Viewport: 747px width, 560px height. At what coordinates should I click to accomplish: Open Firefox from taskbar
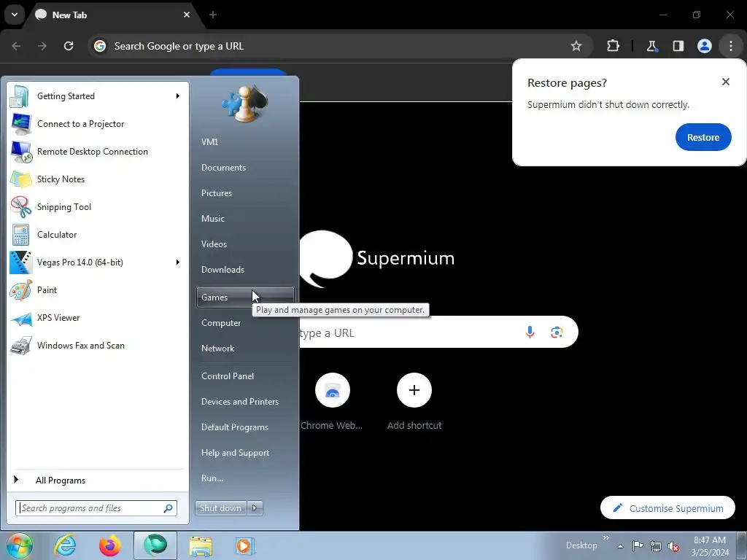coord(110,545)
